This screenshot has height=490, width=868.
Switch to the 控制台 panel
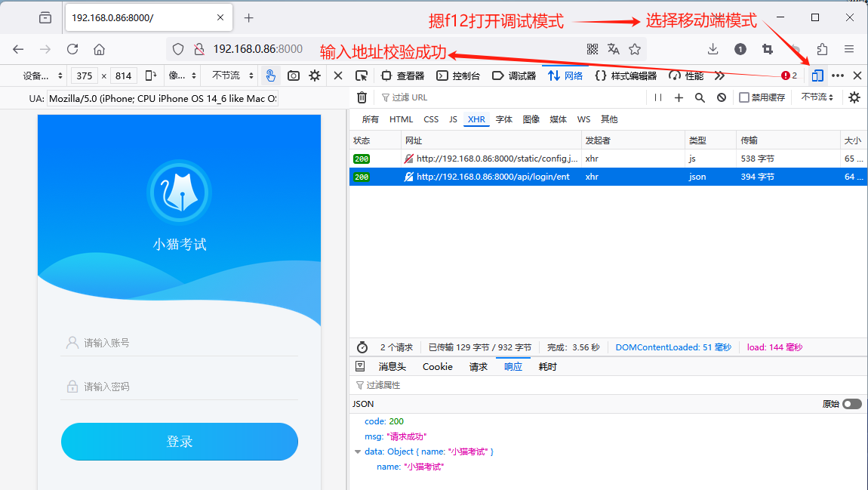[466, 76]
